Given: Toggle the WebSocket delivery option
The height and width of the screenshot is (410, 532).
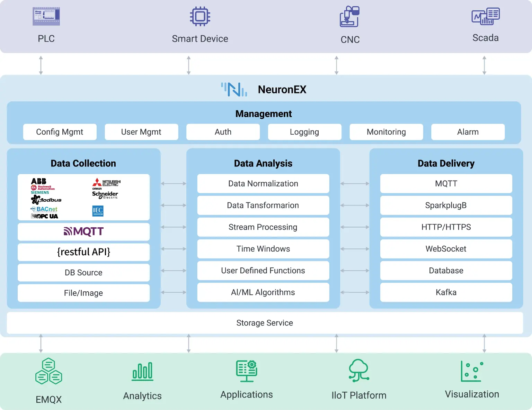Looking at the screenshot, I should (x=446, y=249).
